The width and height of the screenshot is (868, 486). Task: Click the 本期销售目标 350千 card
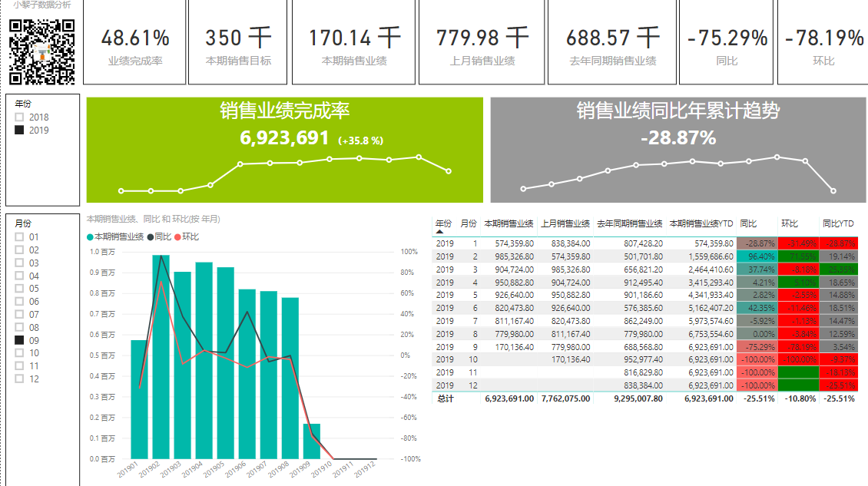pos(237,42)
